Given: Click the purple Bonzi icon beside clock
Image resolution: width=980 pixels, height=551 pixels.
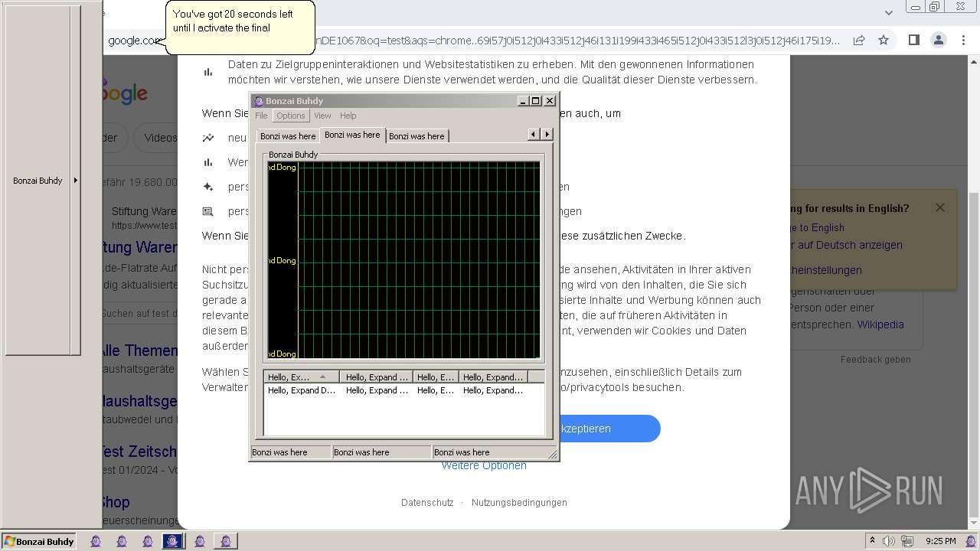Looking at the screenshot, I should click(969, 541).
